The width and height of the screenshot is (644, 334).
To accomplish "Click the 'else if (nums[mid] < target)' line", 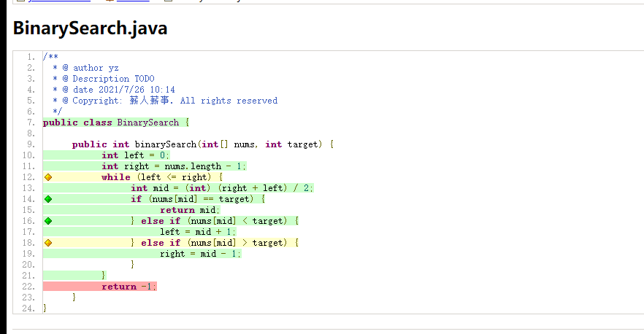I will (x=215, y=221).
